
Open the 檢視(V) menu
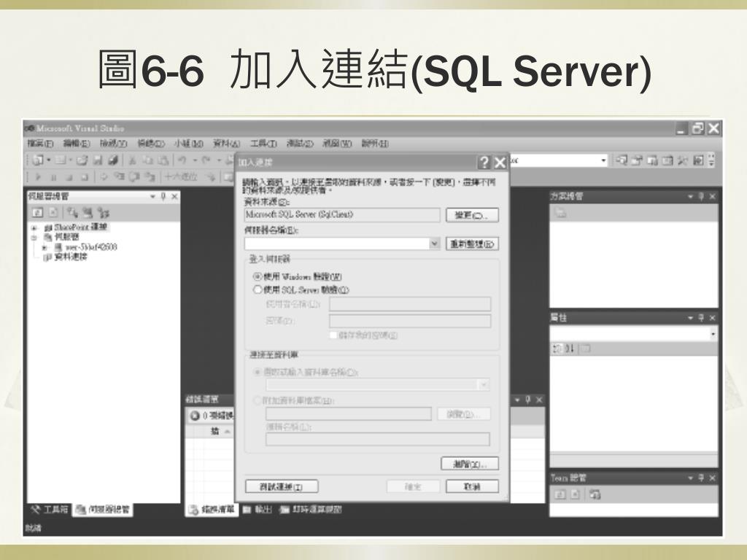tap(113, 144)
